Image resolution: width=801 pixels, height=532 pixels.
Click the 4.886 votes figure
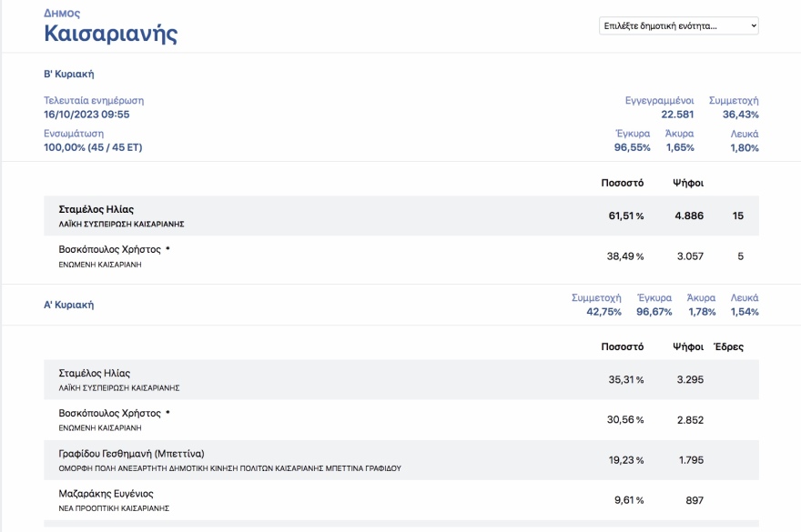point(688,216)
